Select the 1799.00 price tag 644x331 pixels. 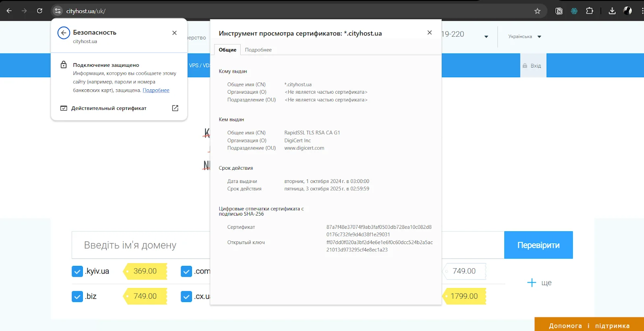click(464, 296)
